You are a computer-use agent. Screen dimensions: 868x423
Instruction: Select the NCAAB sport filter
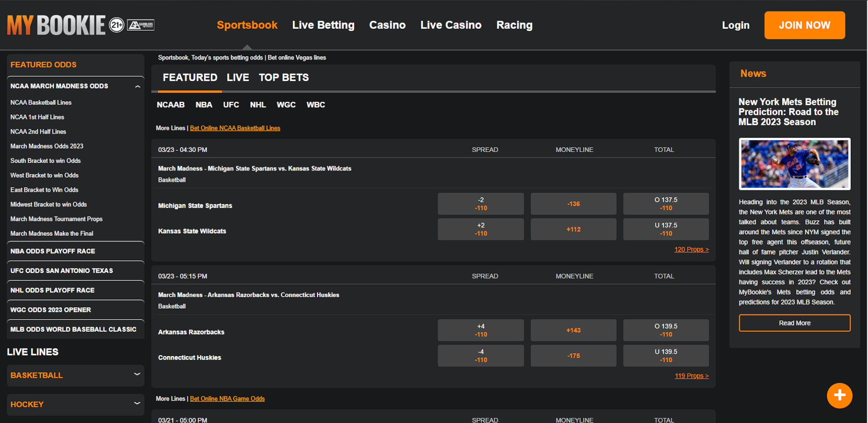[x=171, y=105]
